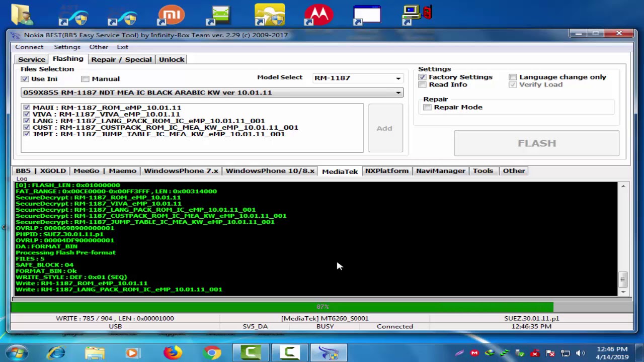The width and height of the screenshot is (644, 362).
Task: Select the WindowsPhone 7.x tab
Action: point(181,170)
